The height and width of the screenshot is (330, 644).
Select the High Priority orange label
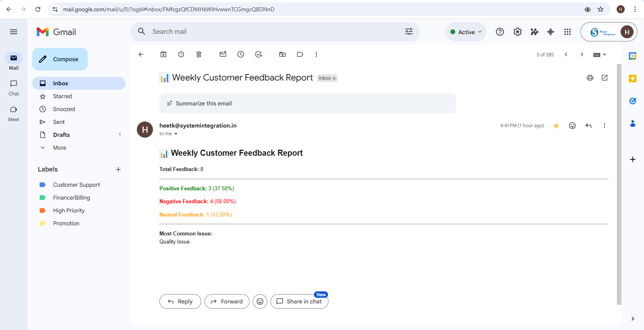click(x=69, y=210)
